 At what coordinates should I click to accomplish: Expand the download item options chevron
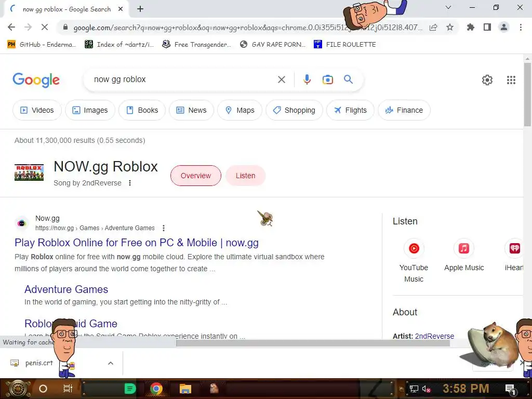tap(110, 363)
